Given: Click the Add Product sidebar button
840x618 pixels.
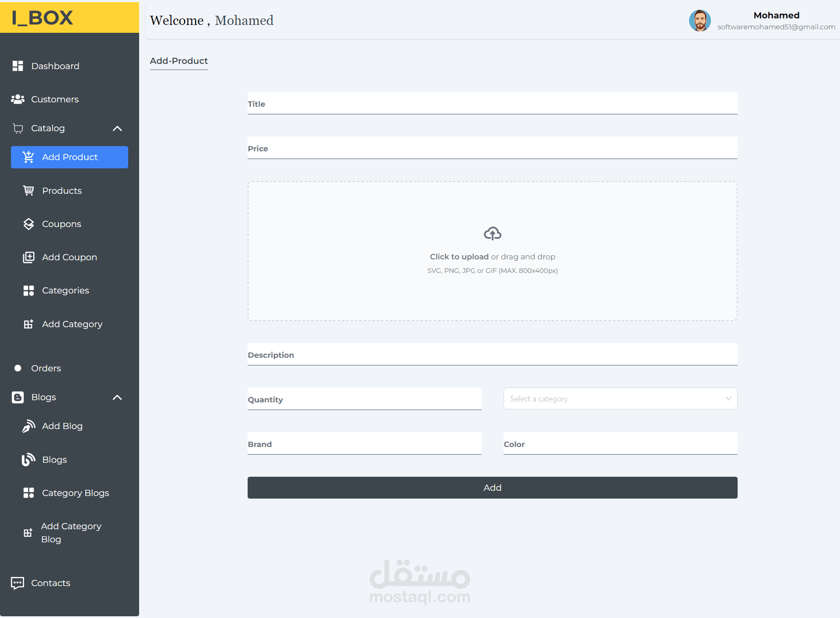Looking at the screenshot, I should (x=70, y=157).
